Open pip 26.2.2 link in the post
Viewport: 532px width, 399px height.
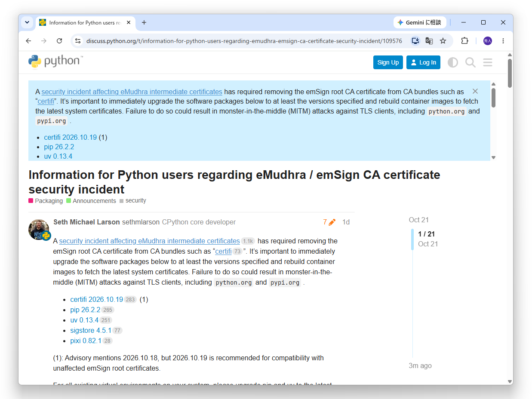85,310
